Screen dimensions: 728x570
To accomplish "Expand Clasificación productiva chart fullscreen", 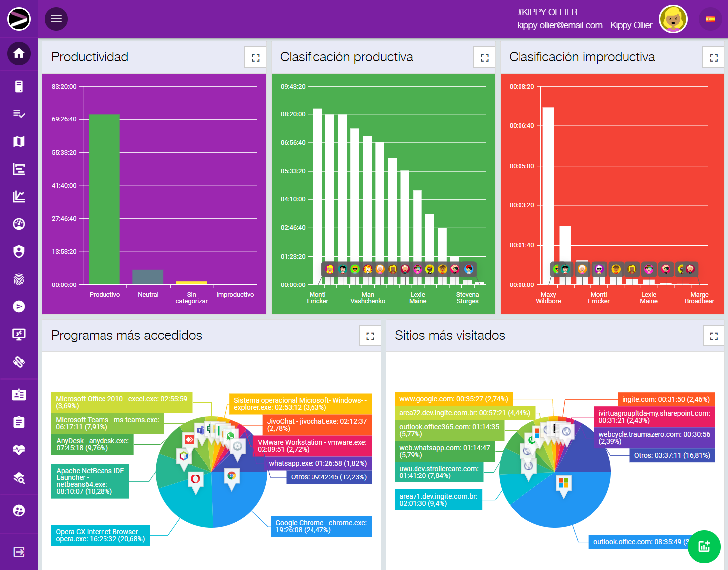I will coord(484,57).
